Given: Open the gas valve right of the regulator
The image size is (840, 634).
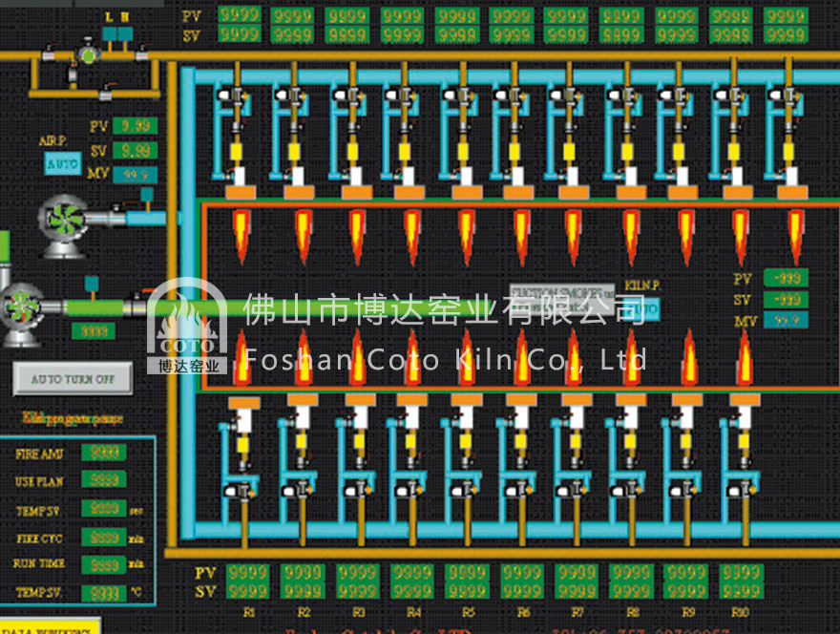Looking at the screenshot, I should 142,53.
